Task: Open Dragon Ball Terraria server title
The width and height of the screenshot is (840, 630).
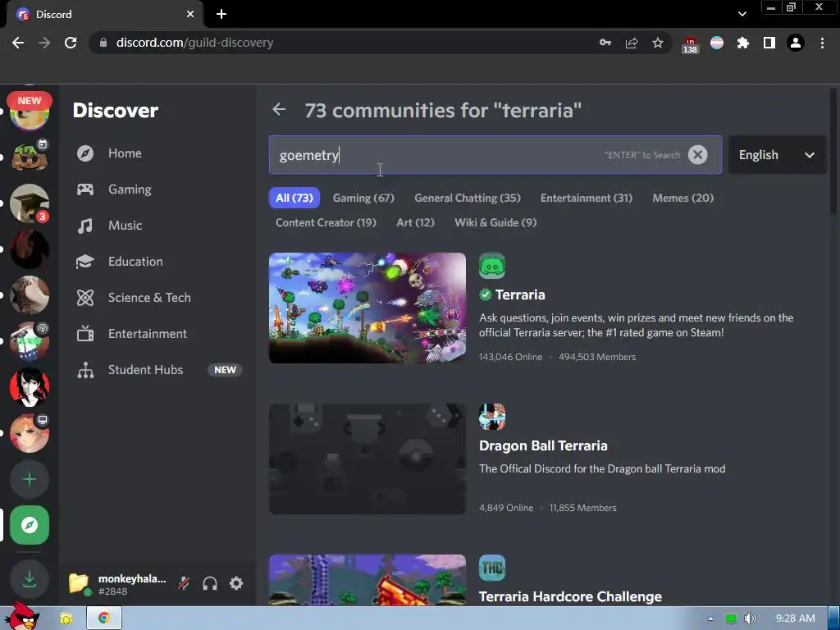Action: [543, 445]
